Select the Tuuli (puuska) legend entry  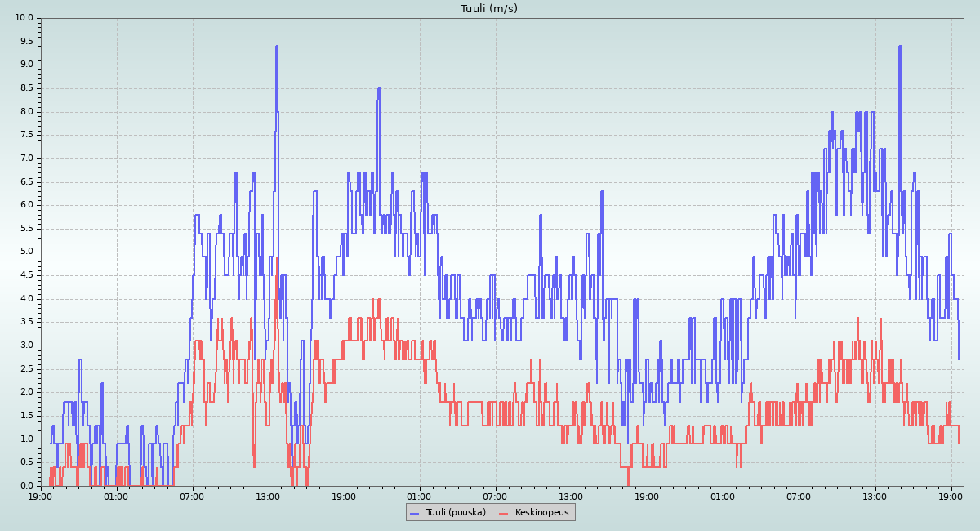pyautogui.click(x=455, y=512)
